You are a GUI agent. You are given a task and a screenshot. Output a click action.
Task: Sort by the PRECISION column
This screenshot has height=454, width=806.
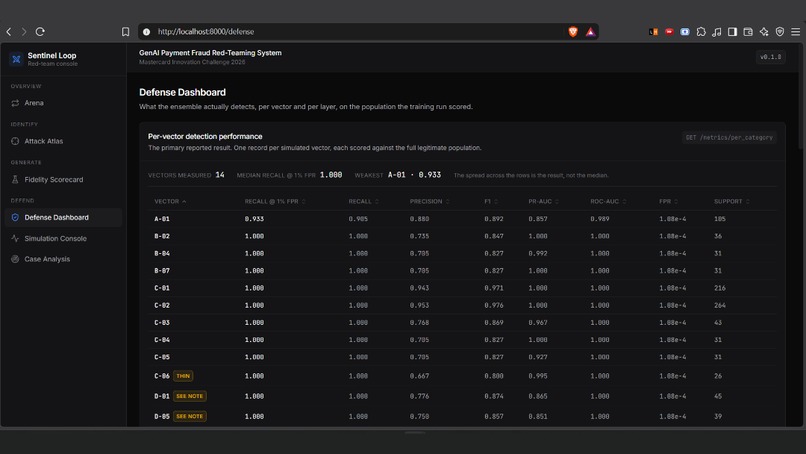(430, 202)
